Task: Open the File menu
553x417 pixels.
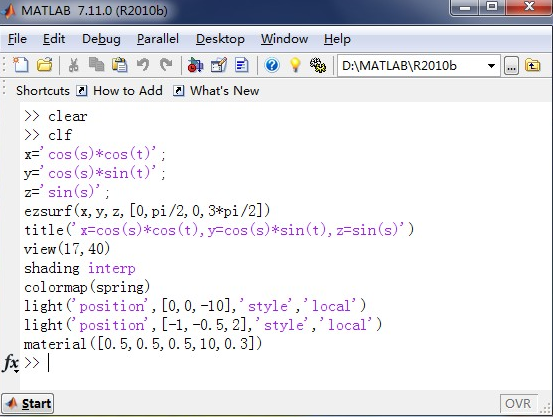Action: [17, 38]
